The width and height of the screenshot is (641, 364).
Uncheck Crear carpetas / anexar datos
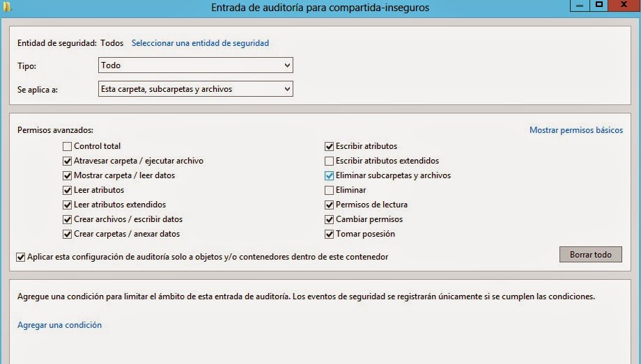click(68, 234)
